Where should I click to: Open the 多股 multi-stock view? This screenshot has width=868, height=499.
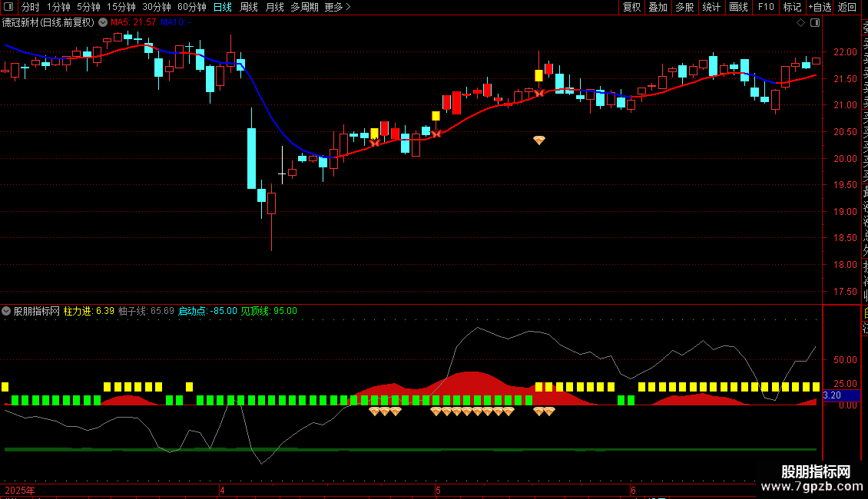pos(684,7)
